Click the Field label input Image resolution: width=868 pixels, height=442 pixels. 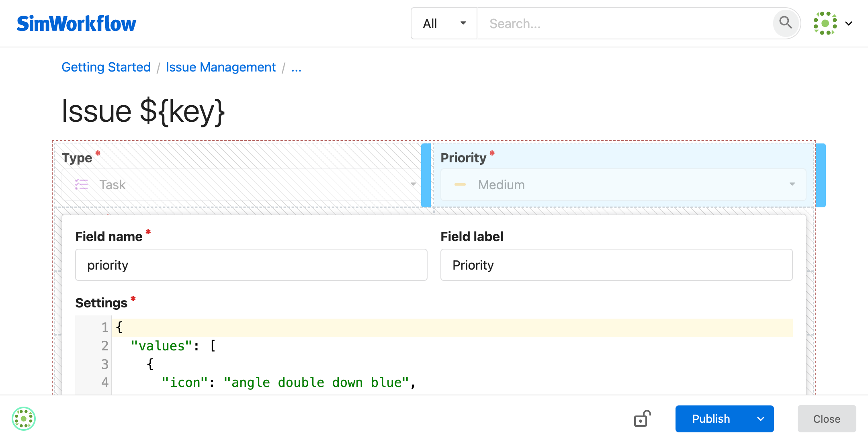pos(616,265)
